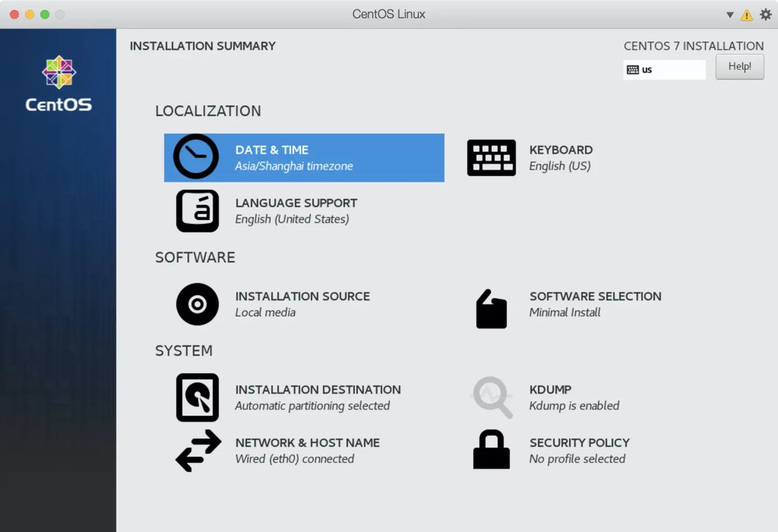The height and width of the screenshot is (532, 778).
Task: Click the Local media text
Action: tap(266, 313)
